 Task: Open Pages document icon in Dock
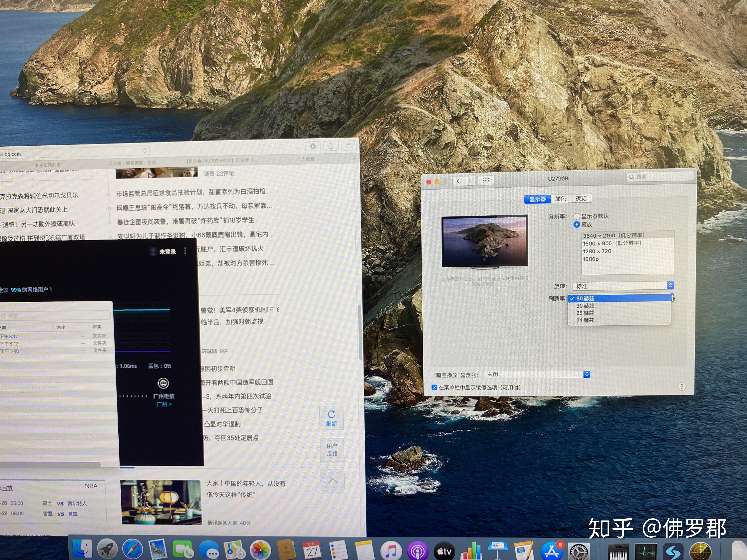point(524,551)
